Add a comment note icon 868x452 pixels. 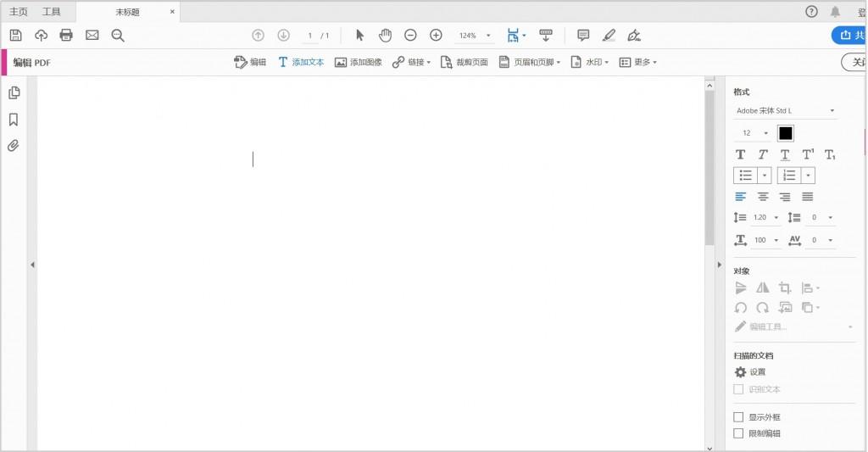point(583,36)
